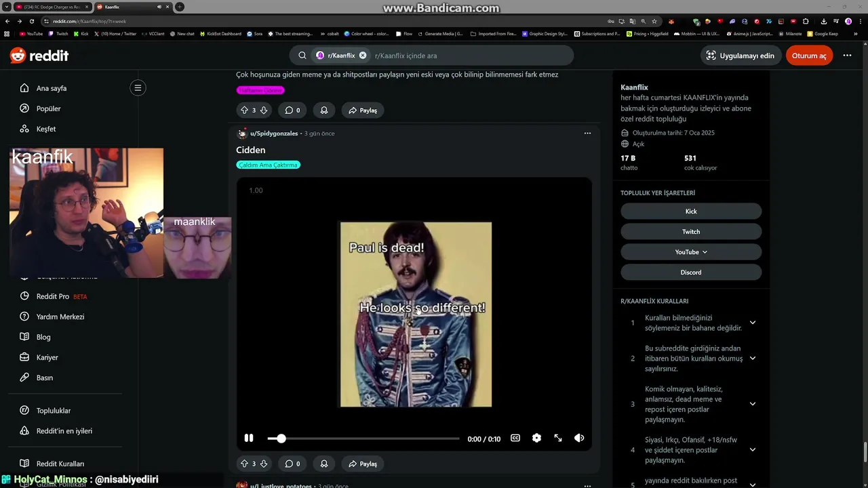Image resolution: width=868 pixels, height=488 pixels.
Task: Open Kariyer sidebar link
Action: click(x=47, y=357)
